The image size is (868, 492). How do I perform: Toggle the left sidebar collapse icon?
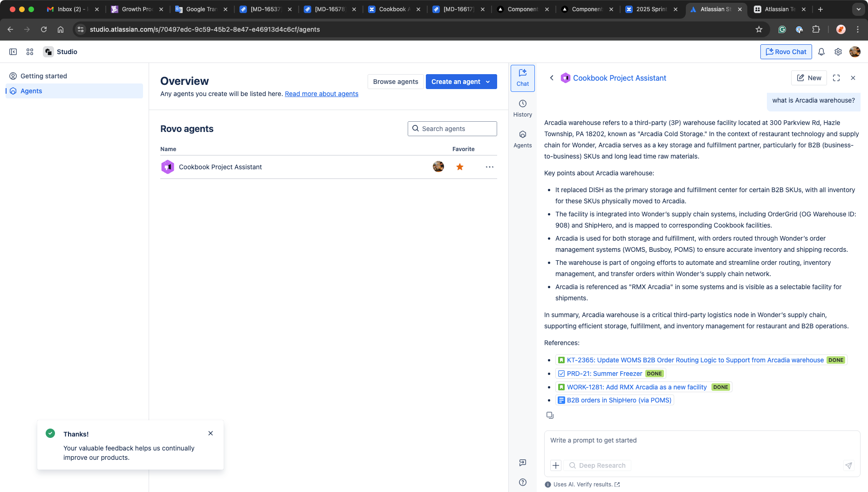point(13,52)
